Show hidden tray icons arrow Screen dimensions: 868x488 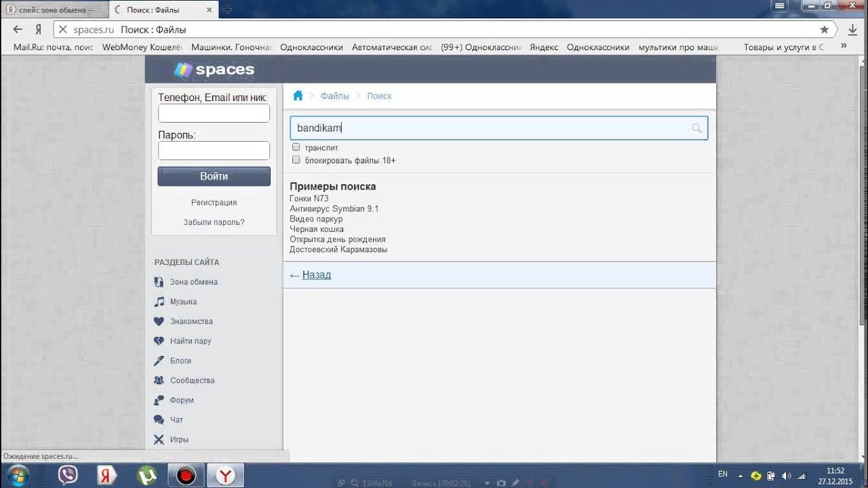[741, 476]
